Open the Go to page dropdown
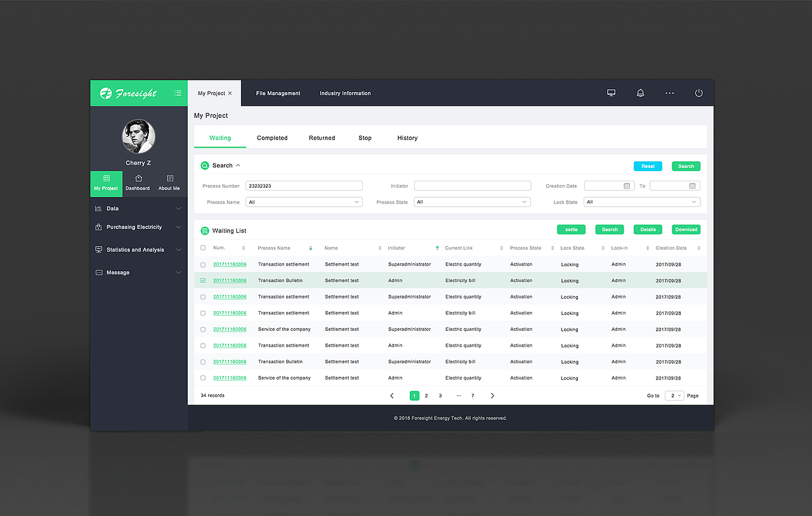This screenshot has width=812, height=516. [x=674, y=396]
